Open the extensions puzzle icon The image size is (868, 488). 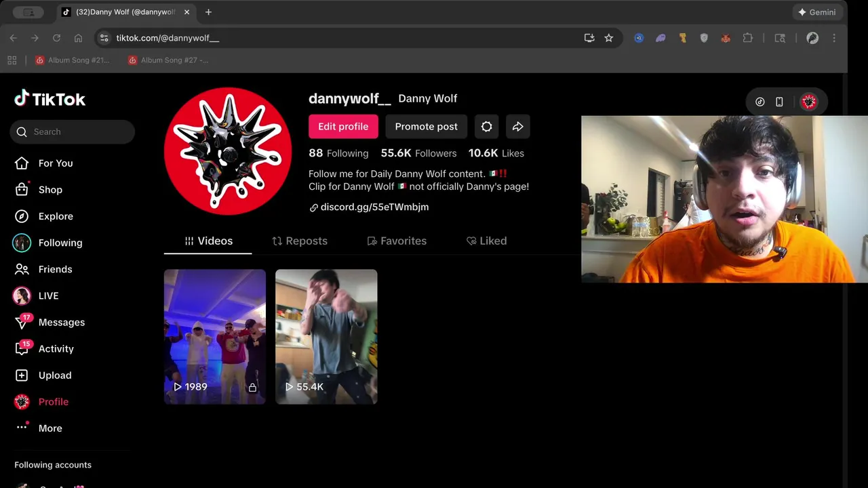tap(747, 38)
